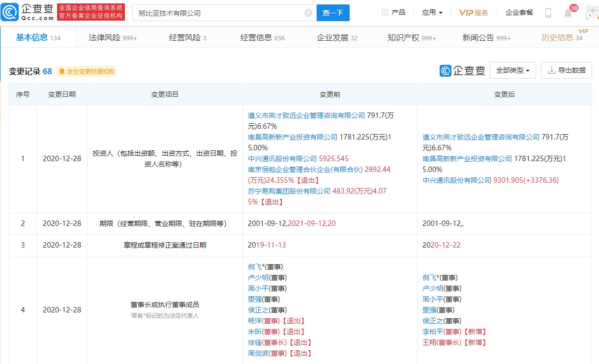Switch to the 法律风险 tab
The height and width of the screenshot is (364, 599).
(x=113, y=37)
